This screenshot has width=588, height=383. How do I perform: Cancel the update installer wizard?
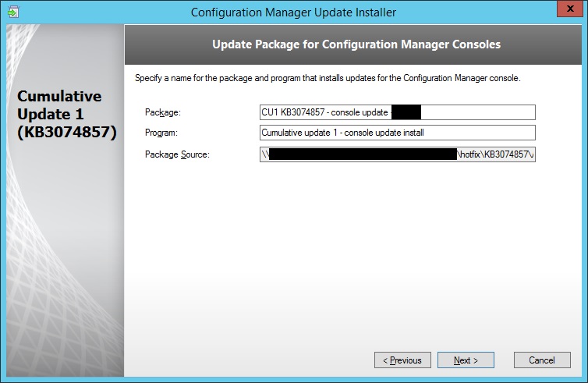click(x=541, y=360)
